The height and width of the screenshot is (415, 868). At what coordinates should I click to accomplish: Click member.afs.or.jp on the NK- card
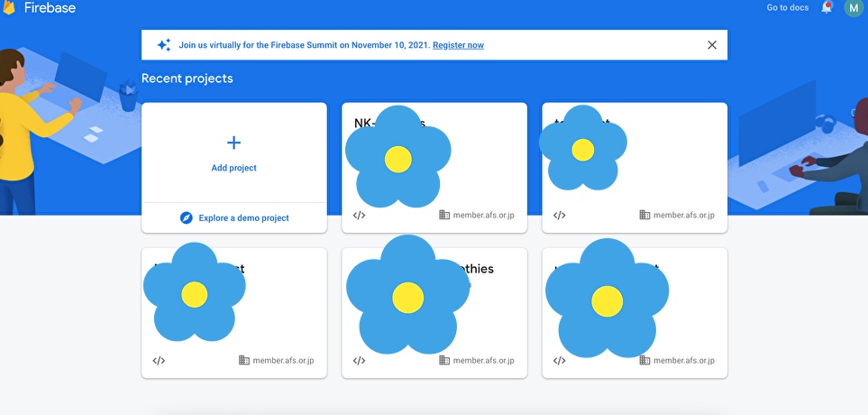tap(484, 215)
